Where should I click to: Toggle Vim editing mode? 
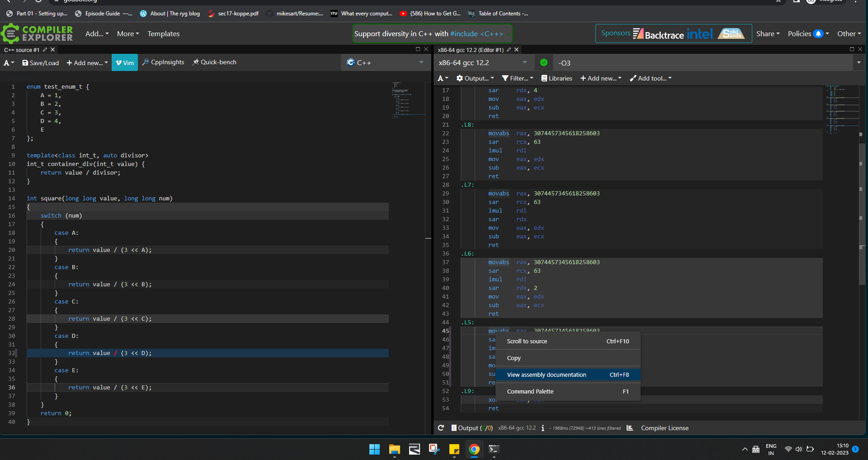click(x=124, y=62)
